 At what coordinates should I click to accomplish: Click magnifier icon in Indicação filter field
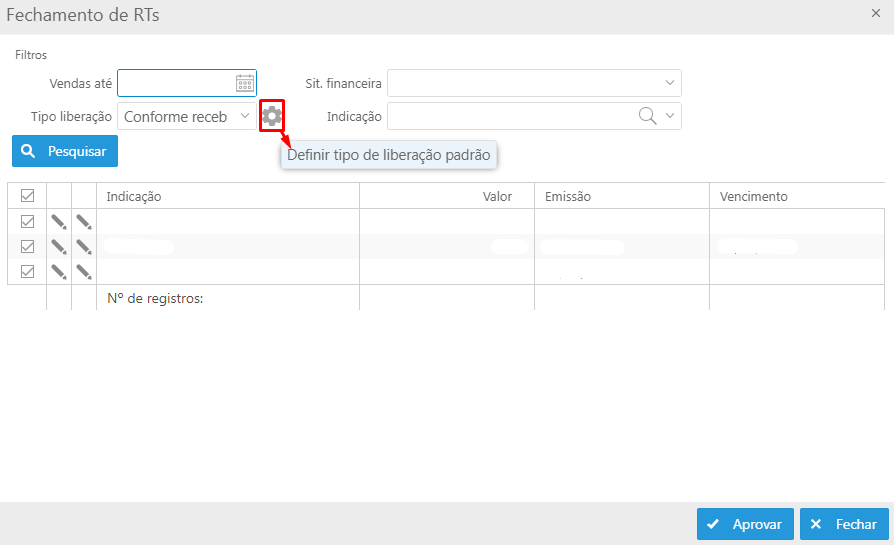coord(647,116)
